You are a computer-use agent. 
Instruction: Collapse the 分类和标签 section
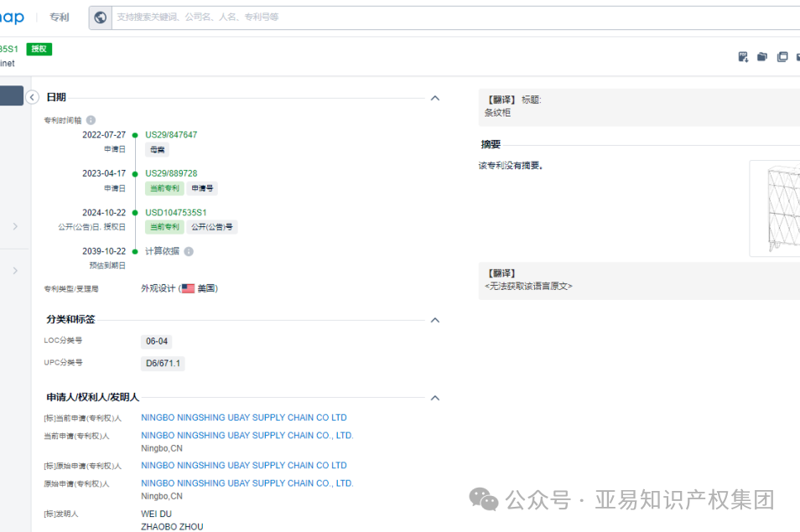point(434,319)
